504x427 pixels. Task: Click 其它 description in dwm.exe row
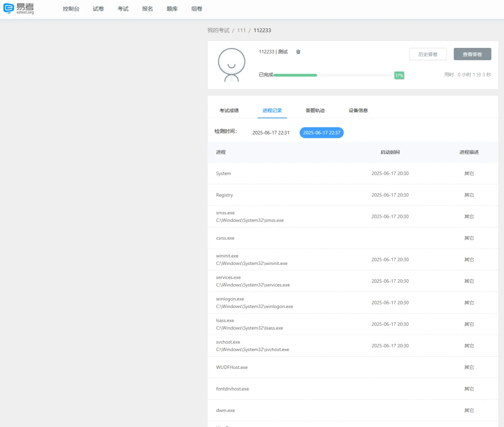[x=469, y=411]
